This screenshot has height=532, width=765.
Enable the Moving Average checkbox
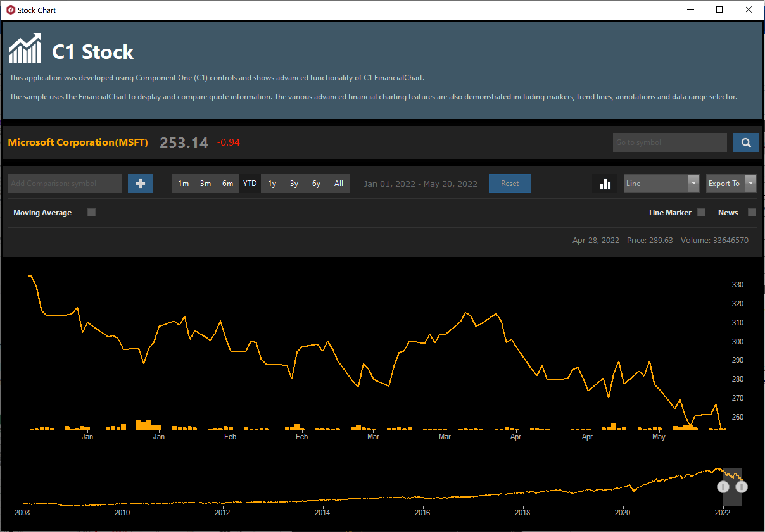[x=91, y=212]
